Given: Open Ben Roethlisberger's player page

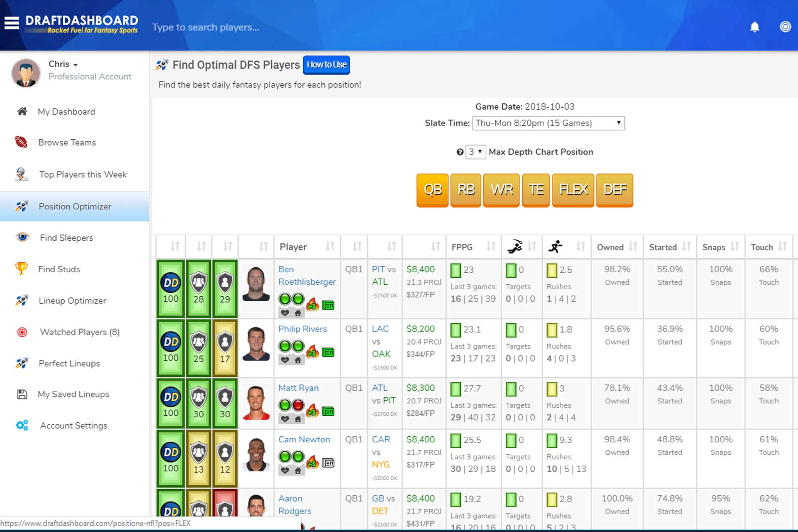Looking at the screenshot, I should point(307,276).
